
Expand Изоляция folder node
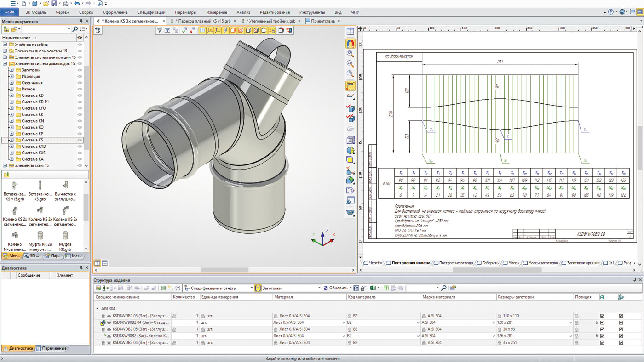click(11, 76)
